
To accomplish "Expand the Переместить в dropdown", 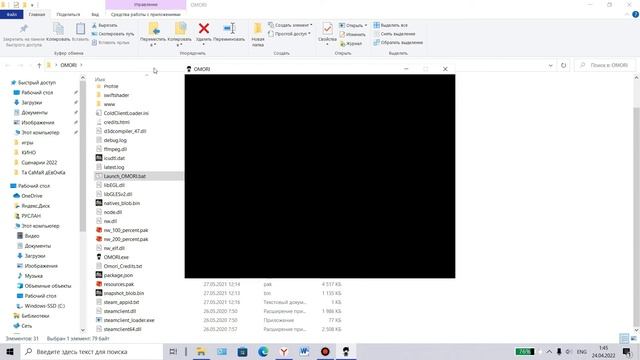I will (x=153, y=44).
